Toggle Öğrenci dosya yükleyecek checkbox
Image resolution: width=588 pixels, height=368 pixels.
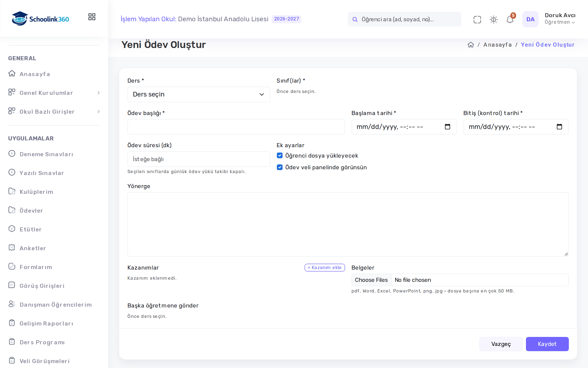[x=280, y=155]
